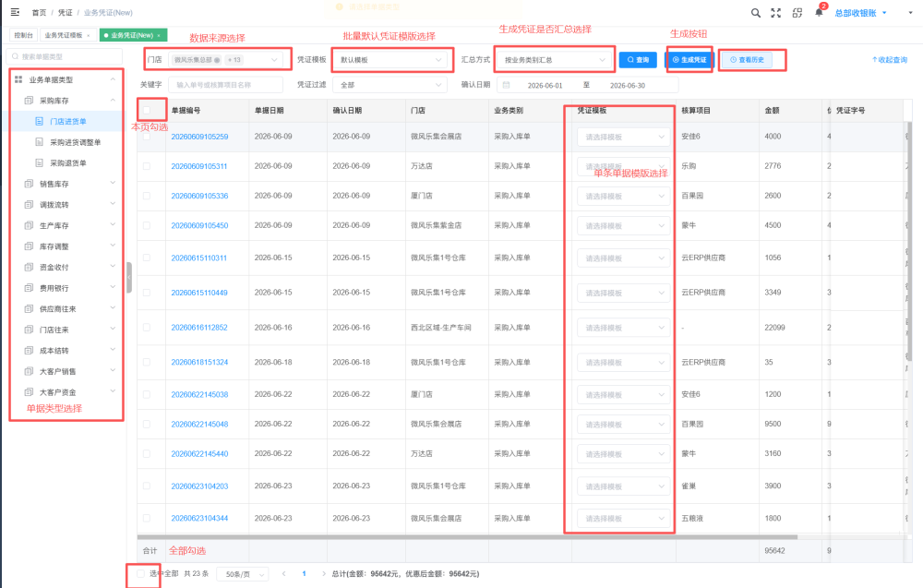Close the 业务凭证(New) tab

[159, 35]
